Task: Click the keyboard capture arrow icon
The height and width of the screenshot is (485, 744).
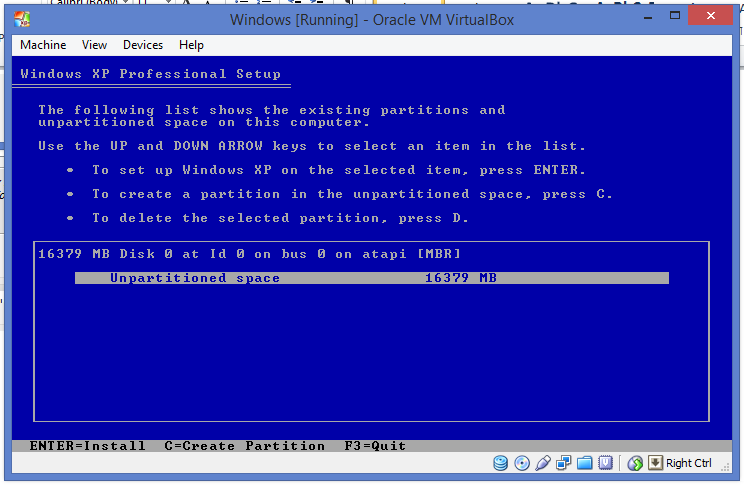Action: click(655, 463)
